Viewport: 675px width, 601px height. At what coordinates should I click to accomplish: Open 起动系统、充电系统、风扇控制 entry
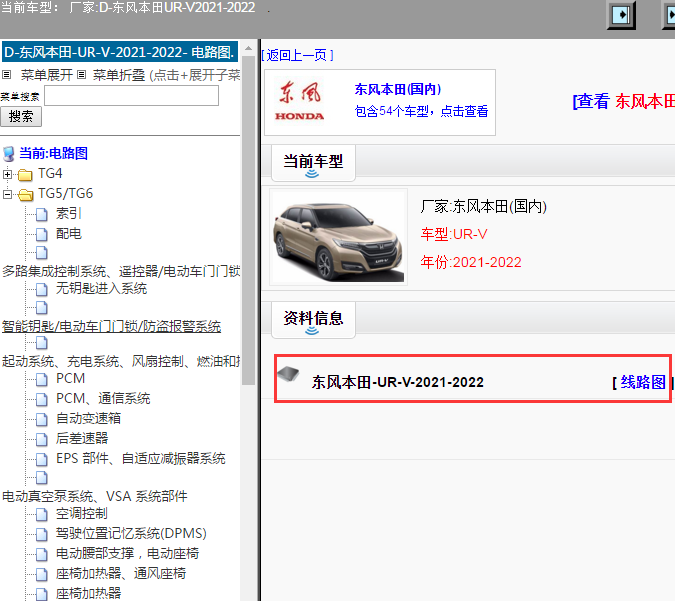(x=121, y=361)
